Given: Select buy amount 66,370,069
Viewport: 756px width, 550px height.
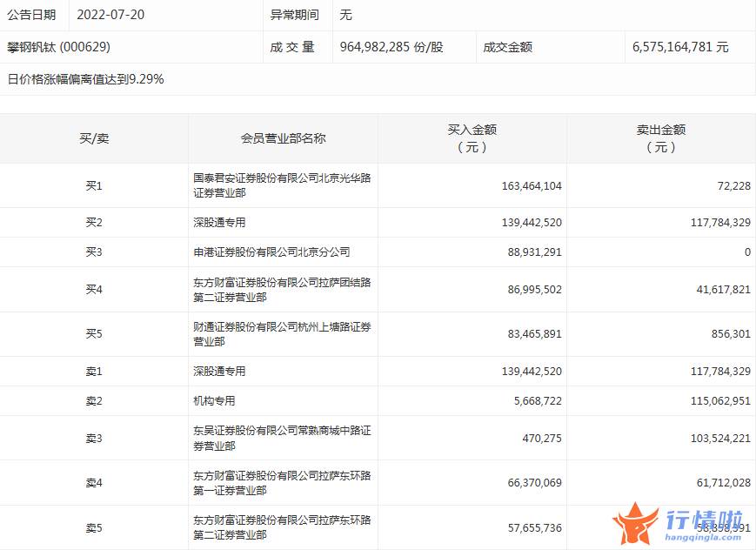Looking at the screenshot, I should [535, 482].
